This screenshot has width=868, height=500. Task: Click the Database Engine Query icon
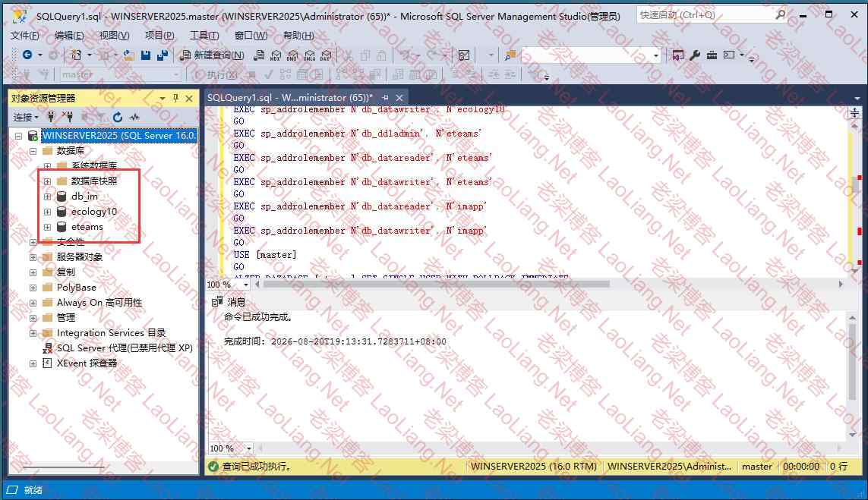258,55
